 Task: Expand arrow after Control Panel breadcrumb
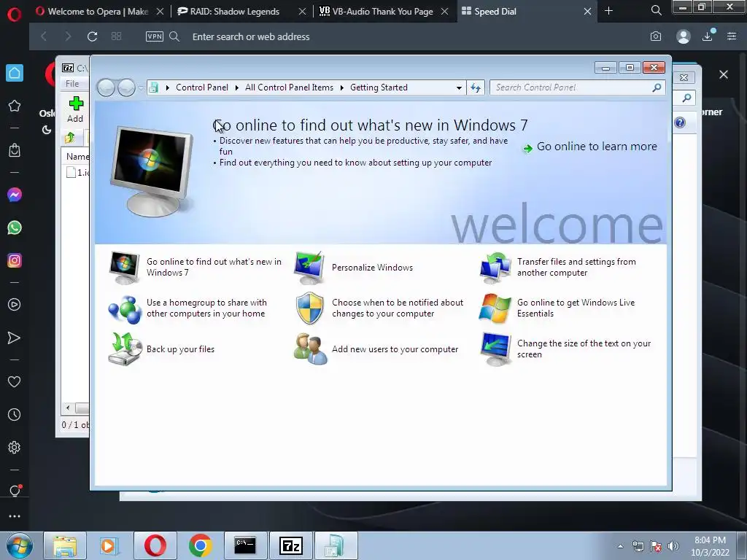237,87
